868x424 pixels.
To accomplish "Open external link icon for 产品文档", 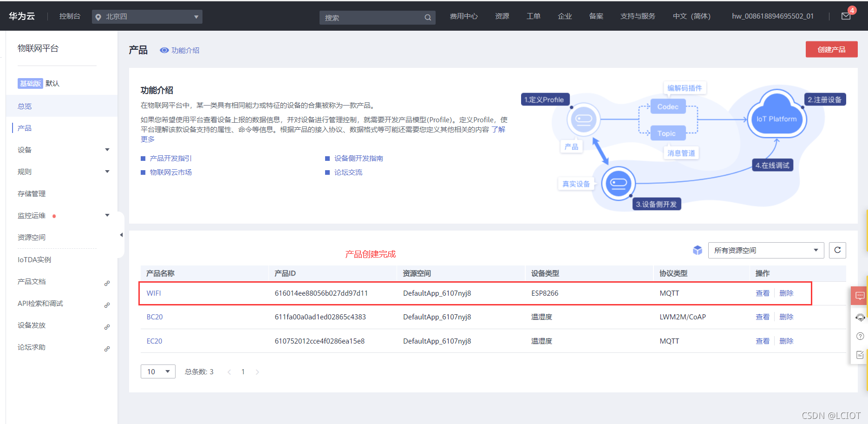I will pos(107,283).
